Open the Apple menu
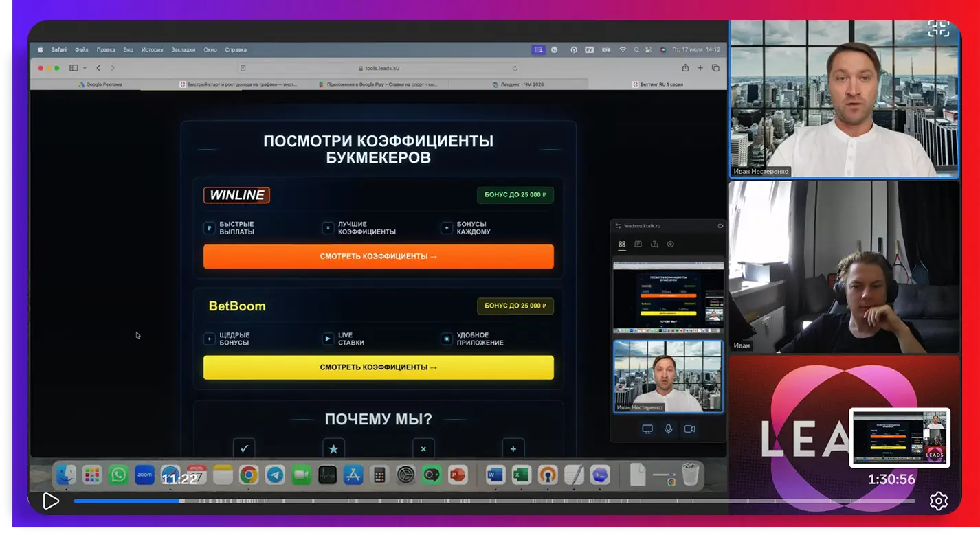 tap(40, 49)
